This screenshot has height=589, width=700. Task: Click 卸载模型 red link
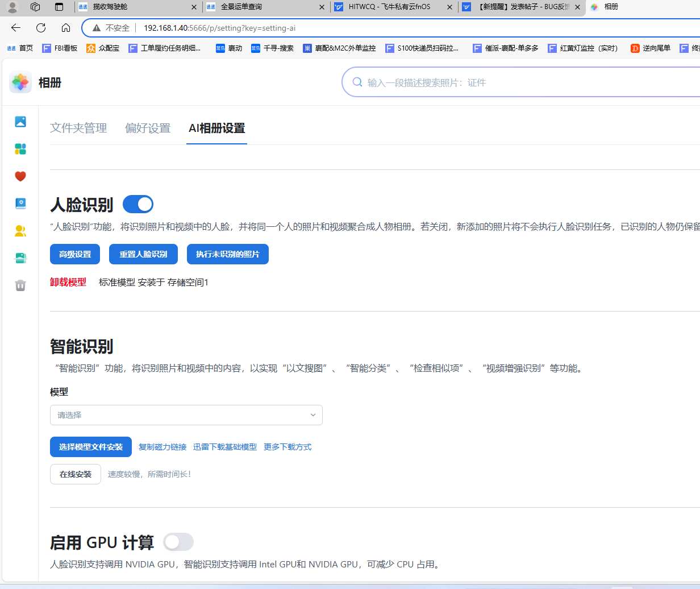pyautogui.click(x=68, y=282)
